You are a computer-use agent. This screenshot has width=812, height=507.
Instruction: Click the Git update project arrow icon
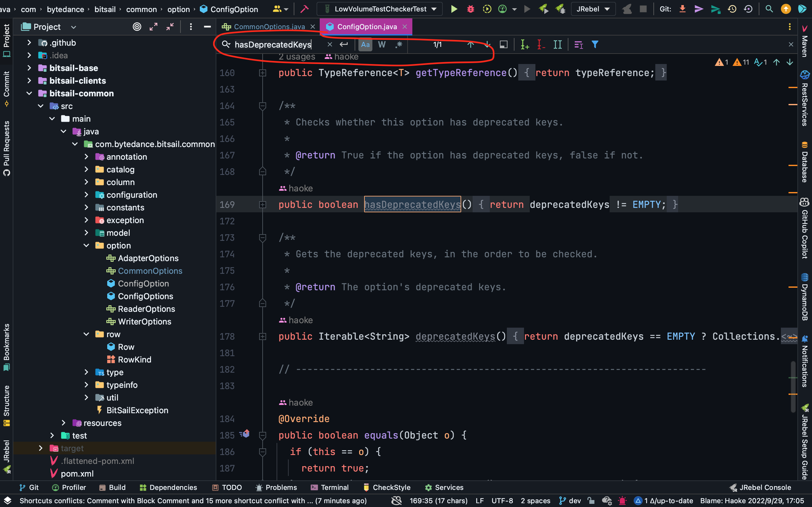[x=683, y=9]
